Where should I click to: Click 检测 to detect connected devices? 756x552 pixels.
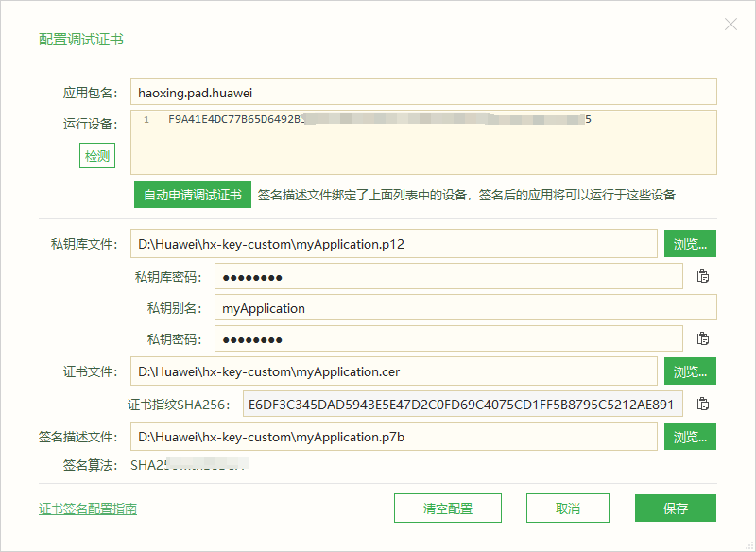coord(96,156)
